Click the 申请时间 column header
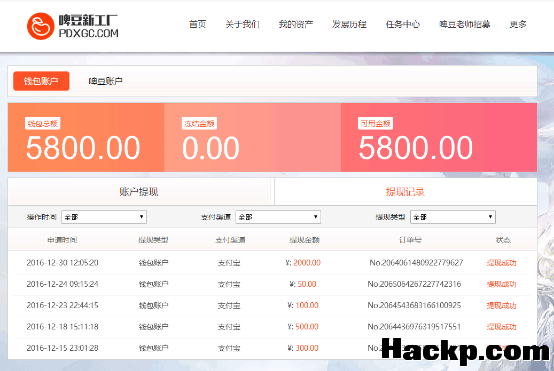This screenshot has width=554, height=371. click(62, 240)
